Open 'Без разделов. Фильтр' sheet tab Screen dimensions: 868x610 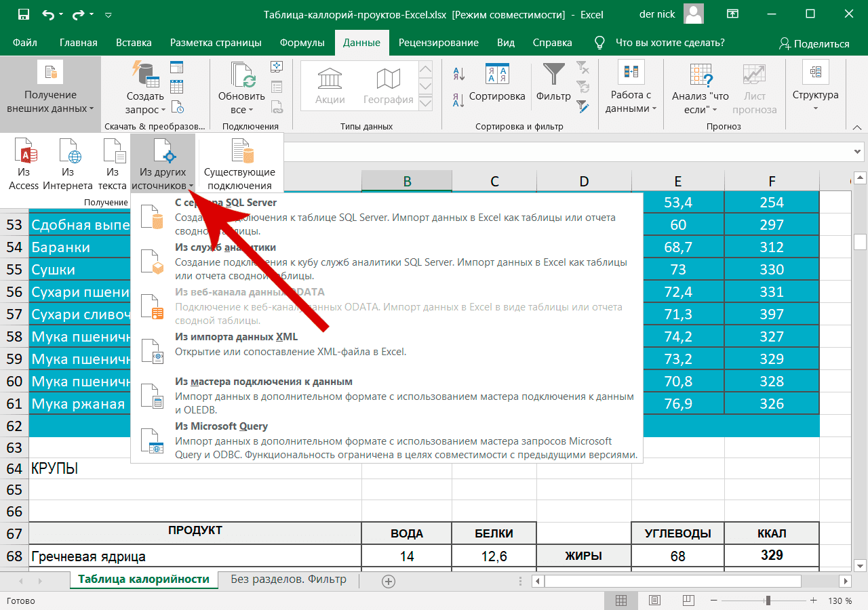coord(289,579)
